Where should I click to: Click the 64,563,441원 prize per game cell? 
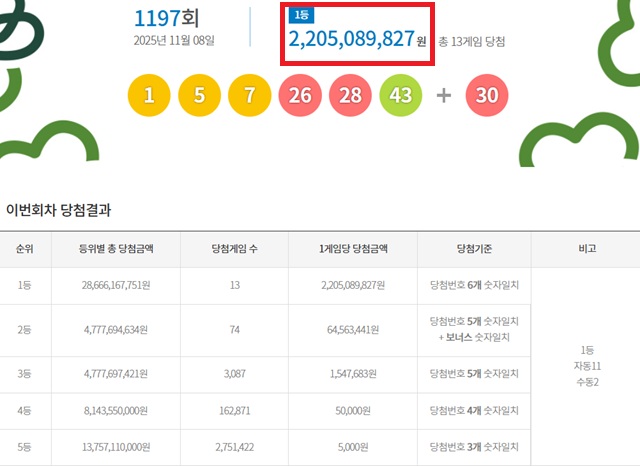pos(352,330)
